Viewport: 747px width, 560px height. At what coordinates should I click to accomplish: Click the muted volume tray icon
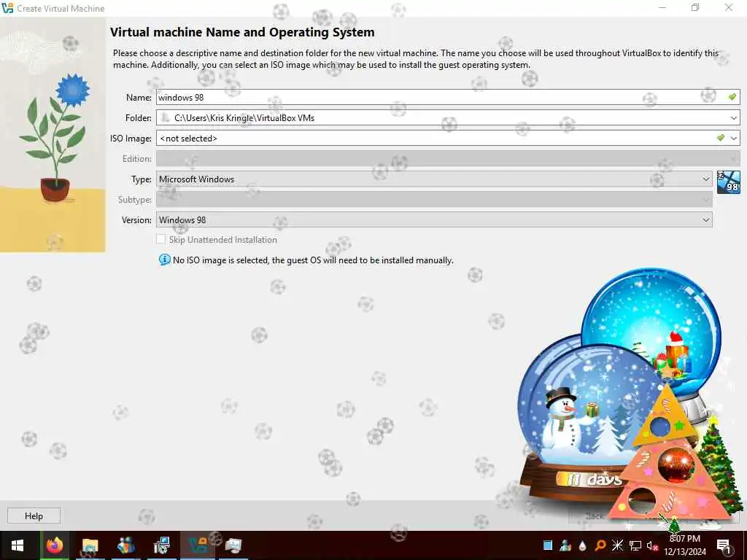652,545
